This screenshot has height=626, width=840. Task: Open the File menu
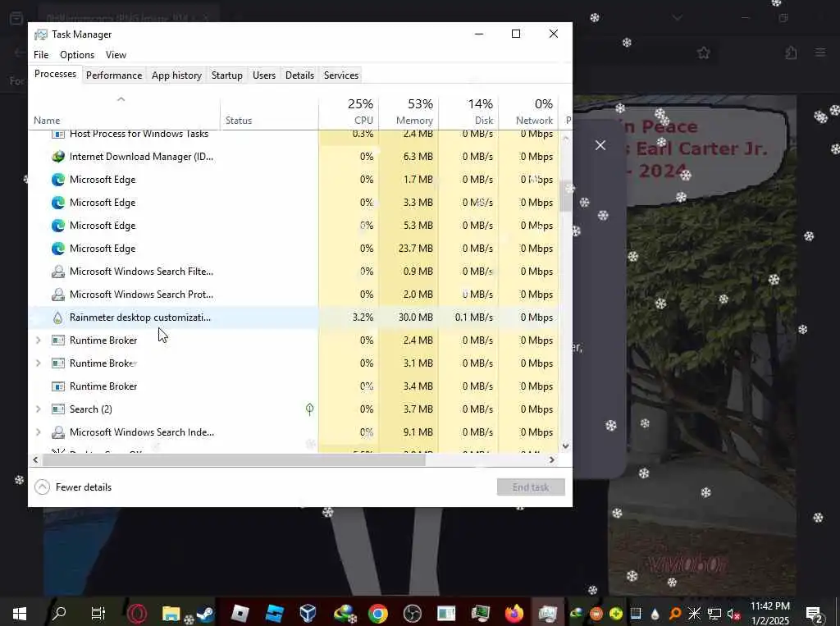click(41, 55)
